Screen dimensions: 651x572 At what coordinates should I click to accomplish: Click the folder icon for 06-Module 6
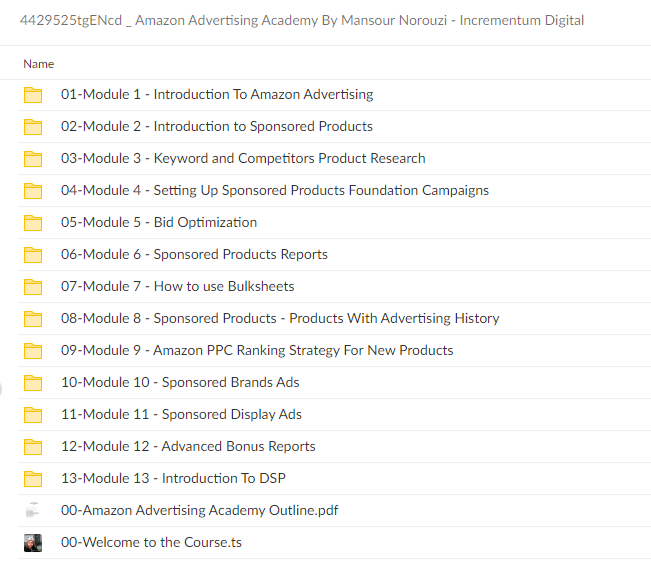(33, 255)
